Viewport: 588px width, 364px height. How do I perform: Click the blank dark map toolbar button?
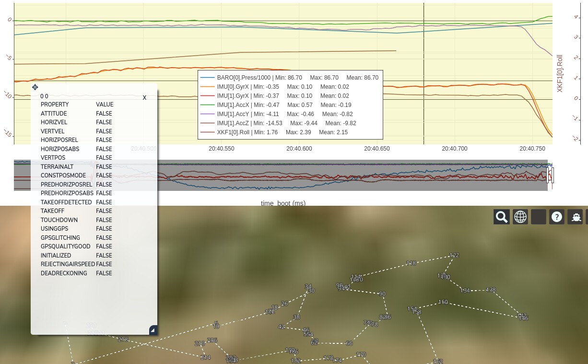[539, 217]
